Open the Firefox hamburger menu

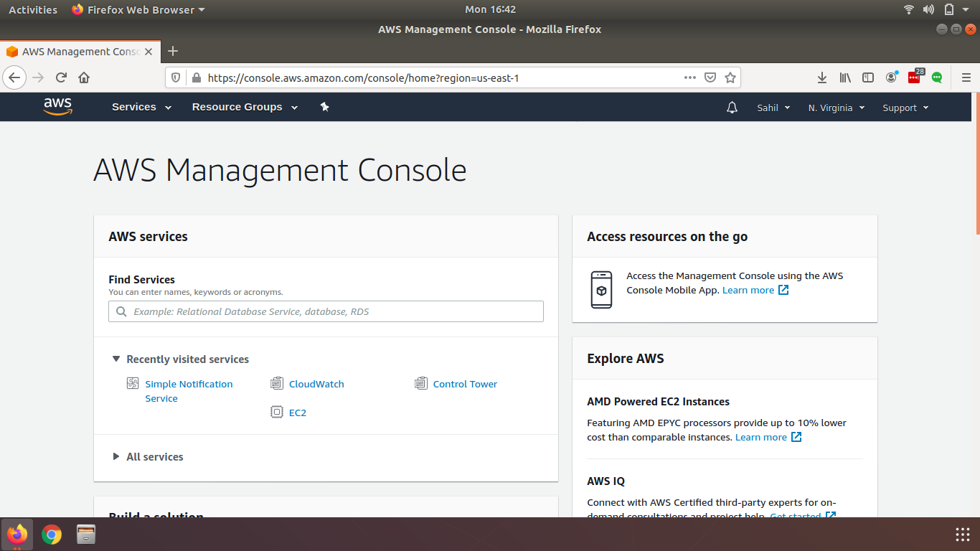point(966,77)
